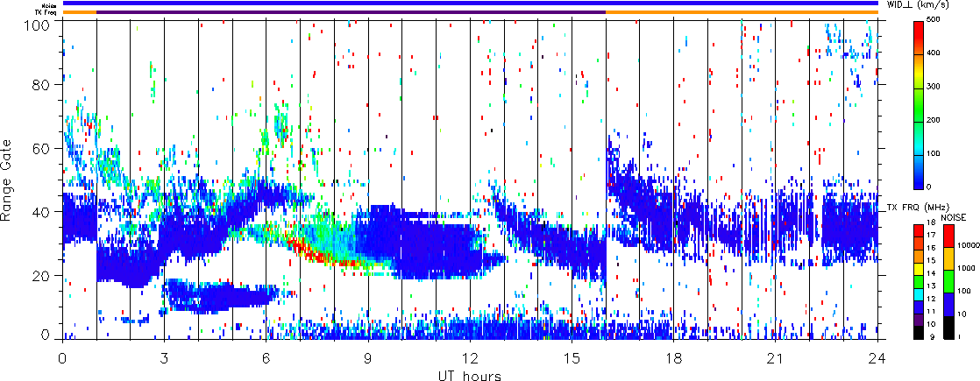Pick the yellow segment of NOISE colorbar

coord(948,258)
